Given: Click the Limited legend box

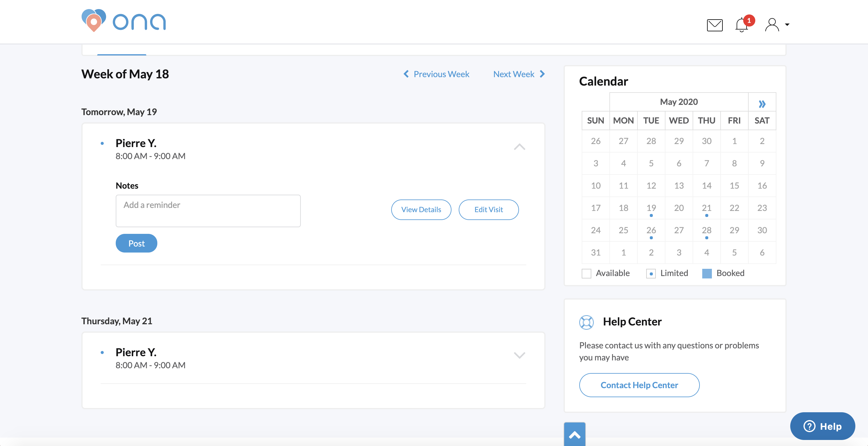Looking at the screenshot, I should click(651, 274).
